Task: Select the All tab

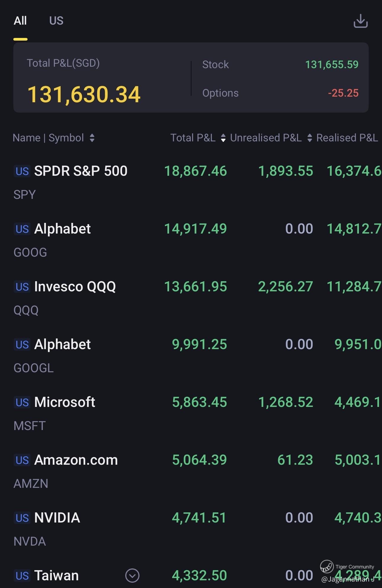Action: coord(20,21)
